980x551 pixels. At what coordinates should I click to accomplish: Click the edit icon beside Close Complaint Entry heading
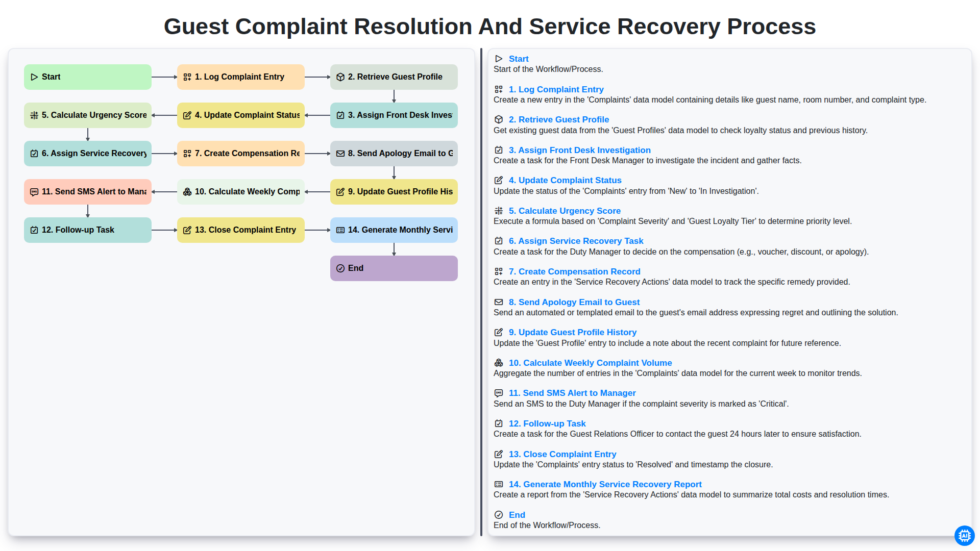pyautogui.click(x=499, y=454)
